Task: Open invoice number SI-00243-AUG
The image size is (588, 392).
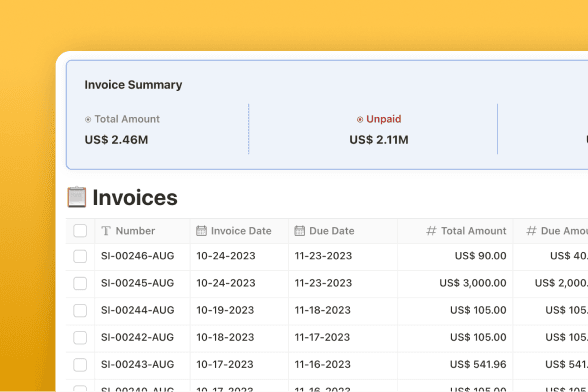Action: [x=138, y=364]
